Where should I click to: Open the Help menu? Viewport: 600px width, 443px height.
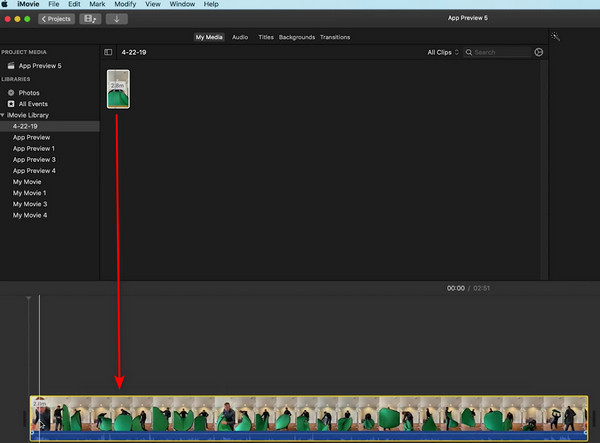(211, 4)
